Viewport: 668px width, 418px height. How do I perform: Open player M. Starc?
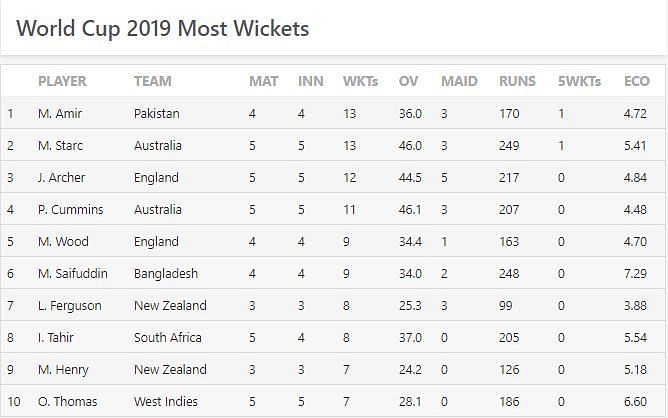click(60, 146)
